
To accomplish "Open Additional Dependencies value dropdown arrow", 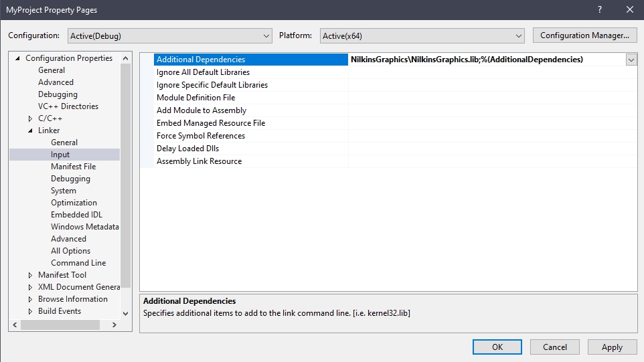I will click(x=631, y=60).
